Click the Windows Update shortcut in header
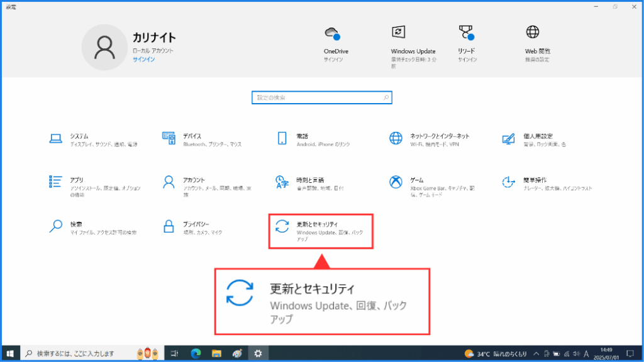 413,46
